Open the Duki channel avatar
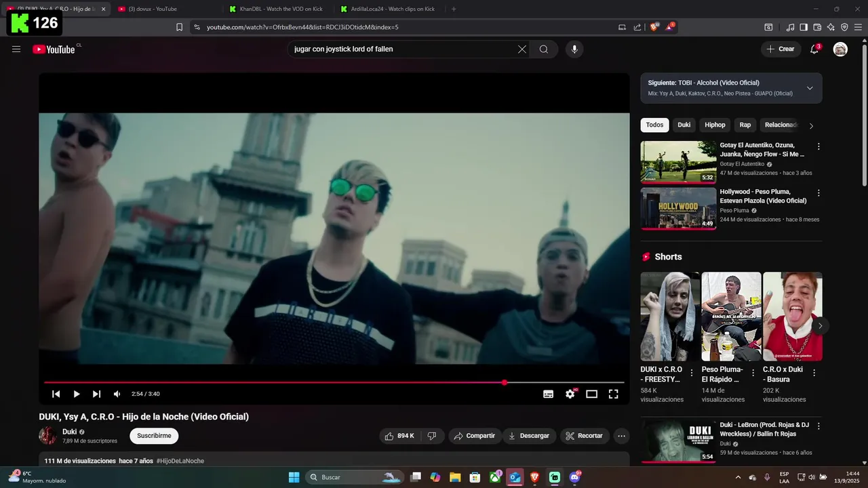The image size is (868, 488). tap(47, 436)
